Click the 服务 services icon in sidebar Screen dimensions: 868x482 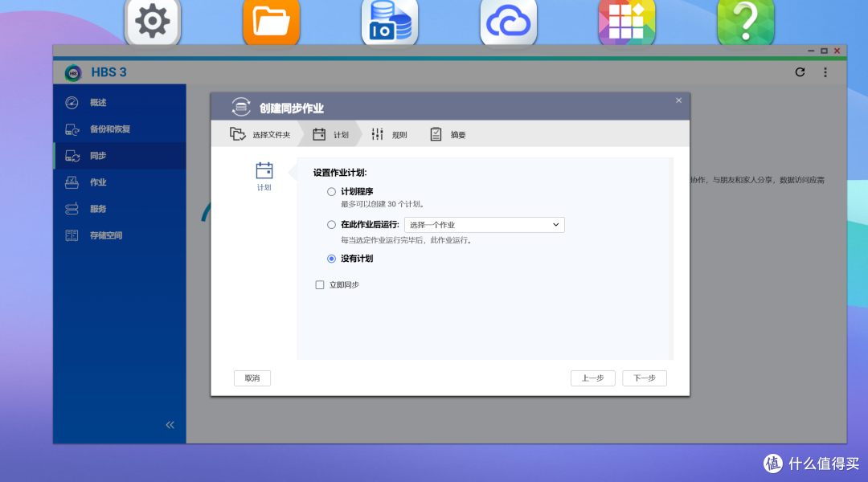click(x=72, y=209)
